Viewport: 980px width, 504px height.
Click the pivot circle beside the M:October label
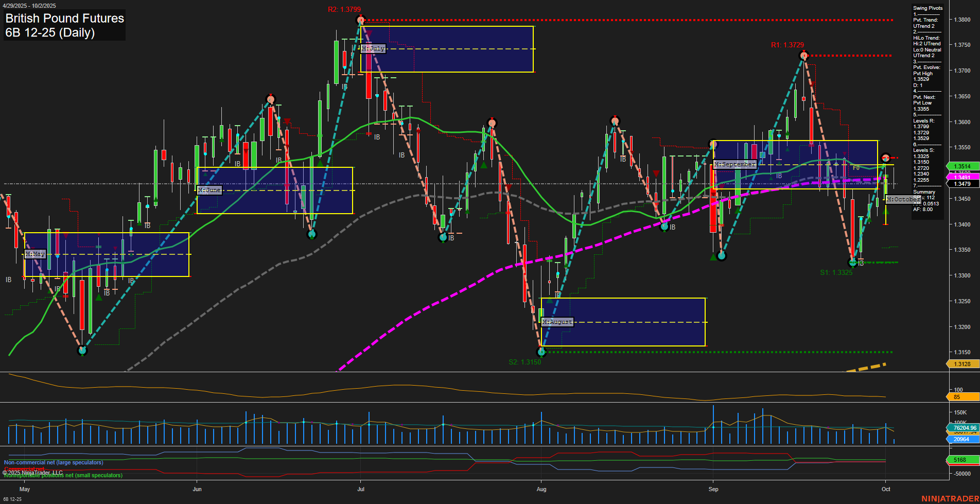[885, 157]
